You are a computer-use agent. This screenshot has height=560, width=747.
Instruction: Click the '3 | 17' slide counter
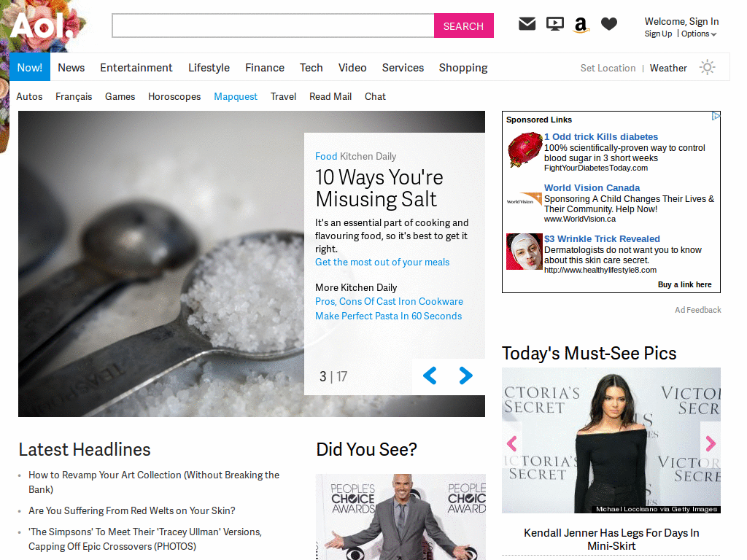(x=333, y=377)
